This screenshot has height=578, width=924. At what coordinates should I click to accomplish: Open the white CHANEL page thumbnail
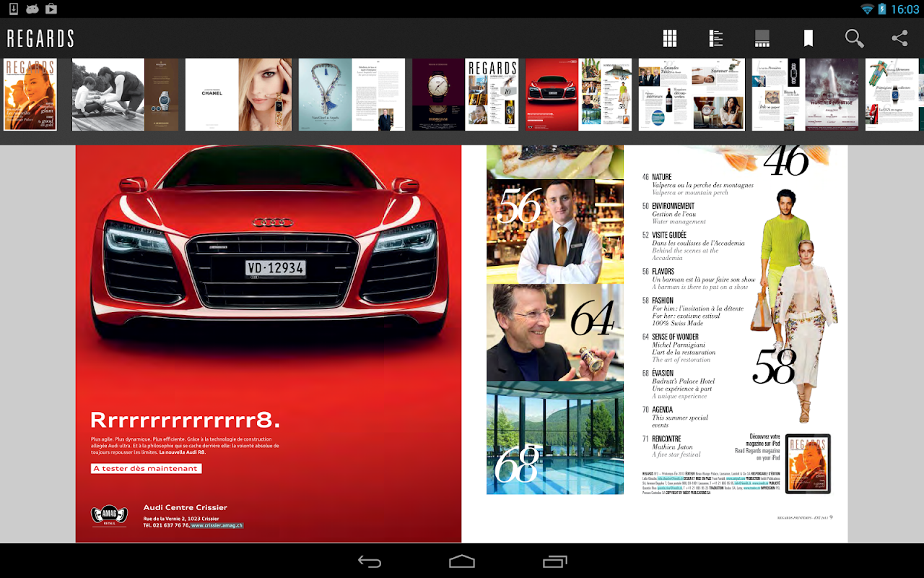212,95
